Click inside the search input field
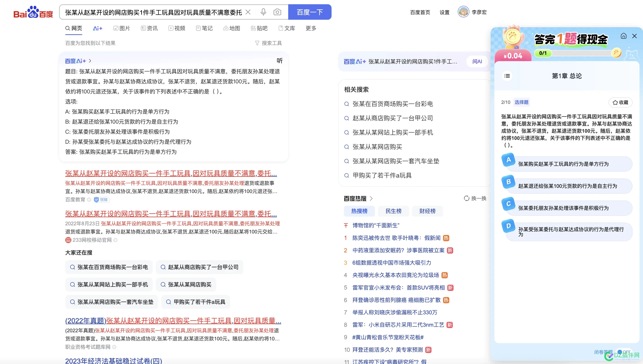This screenshot has height=364, width=643. pyautogui.click(x=153, y=12)
